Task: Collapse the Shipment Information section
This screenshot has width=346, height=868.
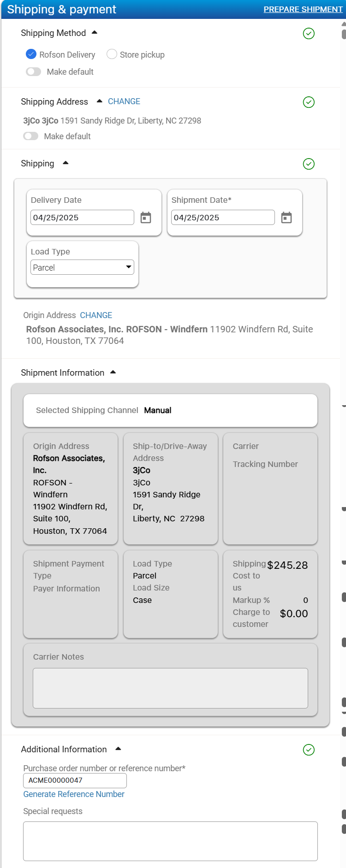Action: 113,372
